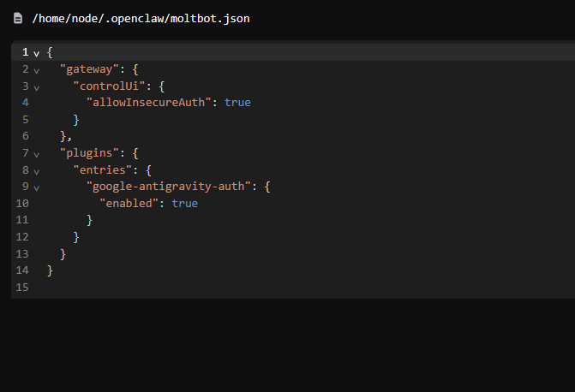Click line number 10 in the gutter
The height and width of the screenshot is (392, 575).
pyautogui.click(x=22, y=204)
